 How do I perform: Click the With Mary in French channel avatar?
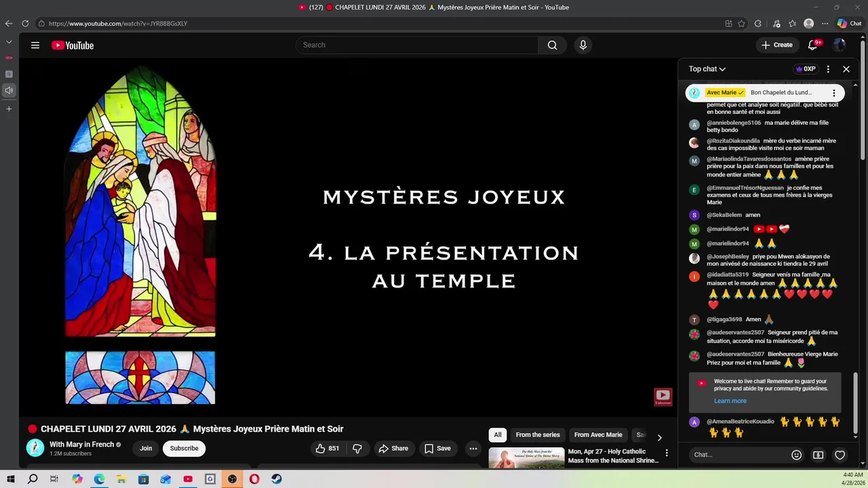[x=35, y=447]
